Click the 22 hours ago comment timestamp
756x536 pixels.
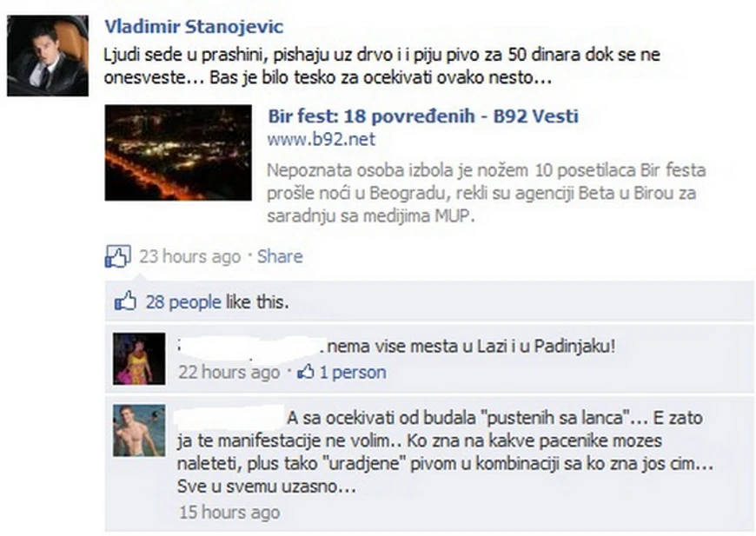point(229,372)
